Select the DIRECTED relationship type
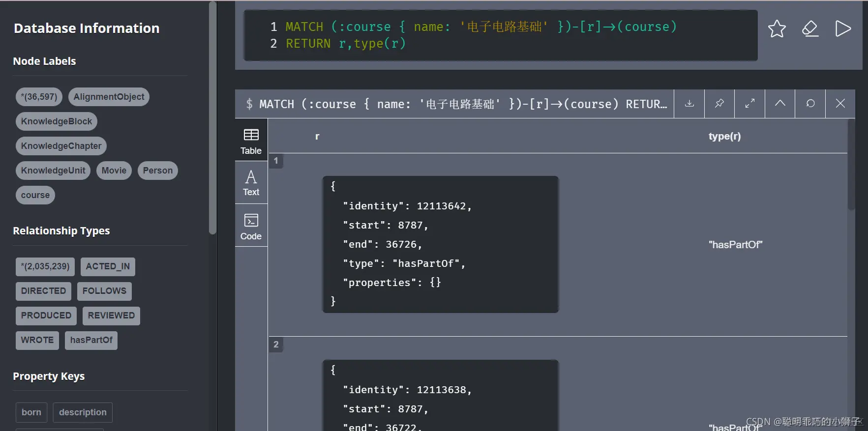 [x=43, y=291]
